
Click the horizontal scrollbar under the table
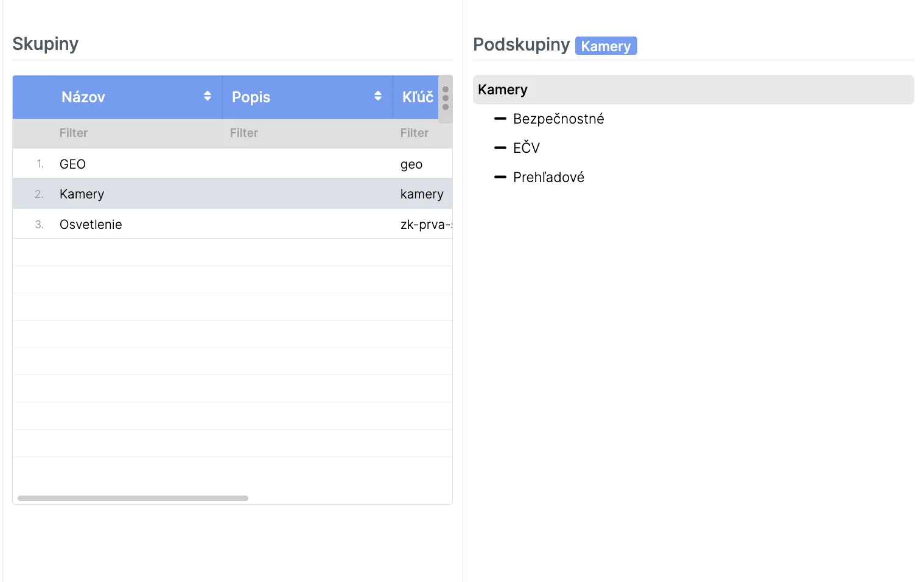click(133, 498)
